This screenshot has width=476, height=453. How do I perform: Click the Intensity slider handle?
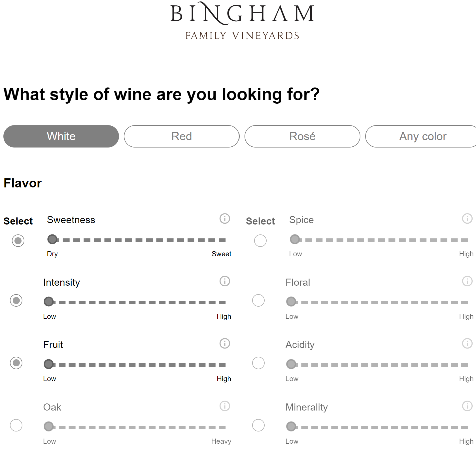(x=48, y=302)
